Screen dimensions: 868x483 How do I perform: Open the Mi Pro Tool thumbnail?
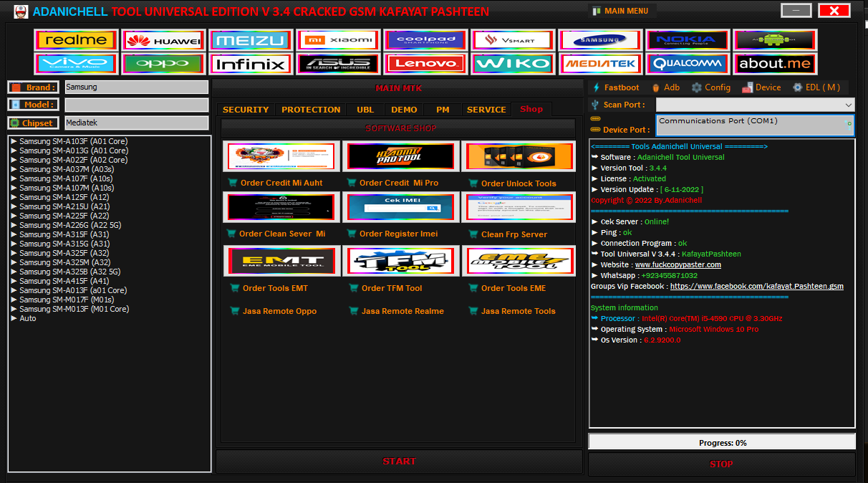click(x=400, y=156)
